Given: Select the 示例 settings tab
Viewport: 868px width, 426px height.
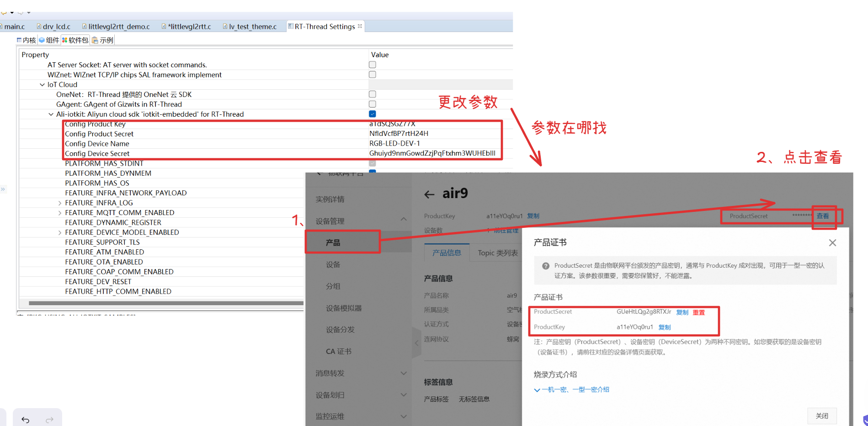Looking at the screenshot, I should (x=102, y=40).
